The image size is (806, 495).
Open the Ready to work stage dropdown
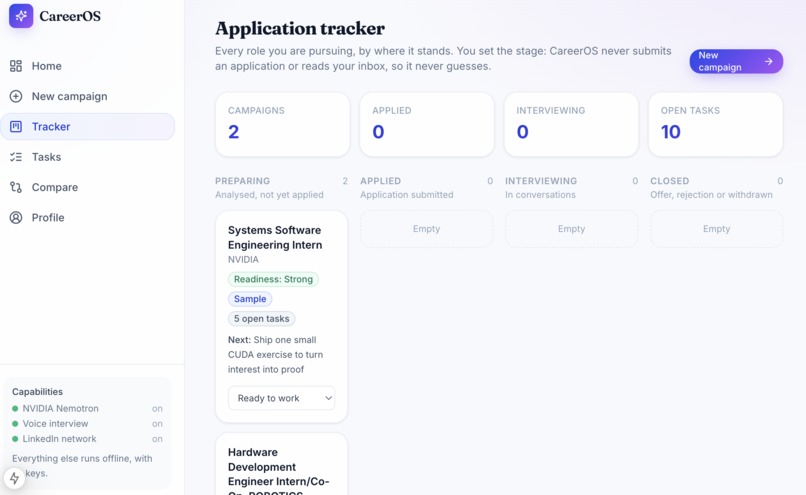[x=281, y=398]
